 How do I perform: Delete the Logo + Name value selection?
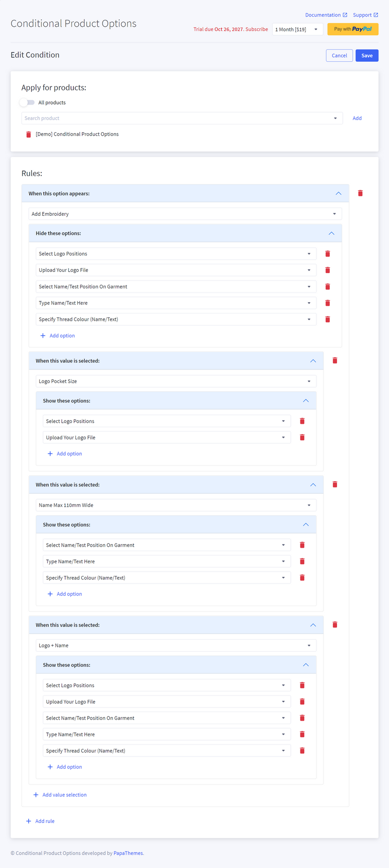(x=335, y=625)
